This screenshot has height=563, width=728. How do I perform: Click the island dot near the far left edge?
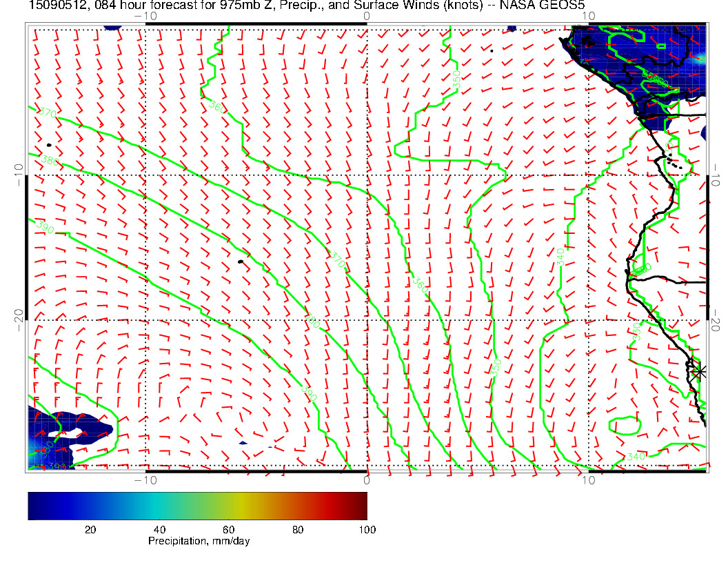coord(50,145)
